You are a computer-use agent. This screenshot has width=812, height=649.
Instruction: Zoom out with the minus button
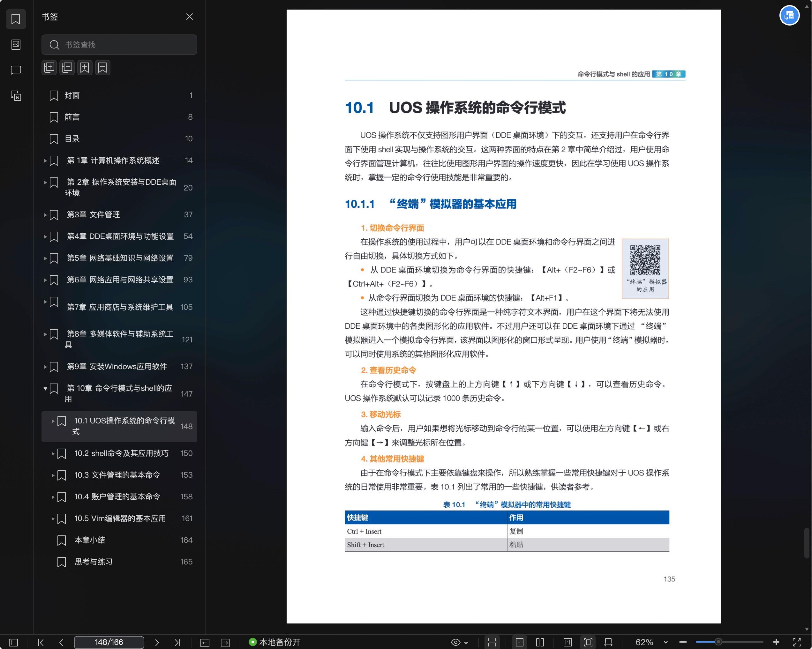point(683,642)
